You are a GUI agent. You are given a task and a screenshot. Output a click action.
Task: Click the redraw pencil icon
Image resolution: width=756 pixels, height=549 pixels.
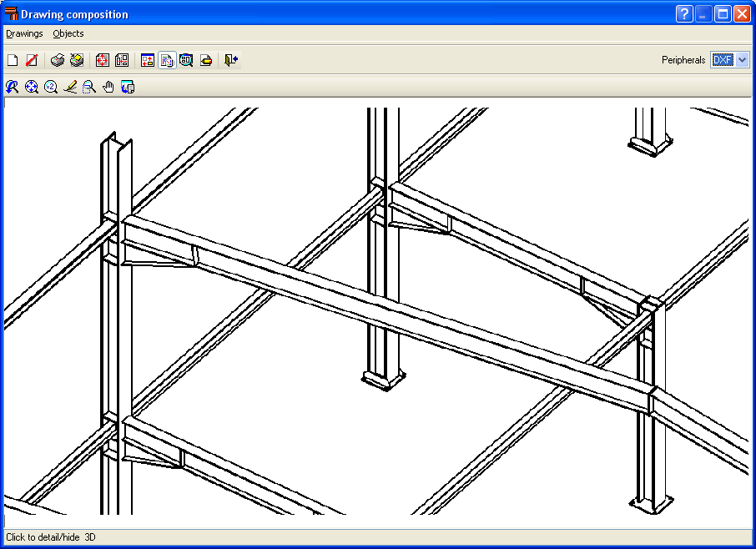point(70,88)
